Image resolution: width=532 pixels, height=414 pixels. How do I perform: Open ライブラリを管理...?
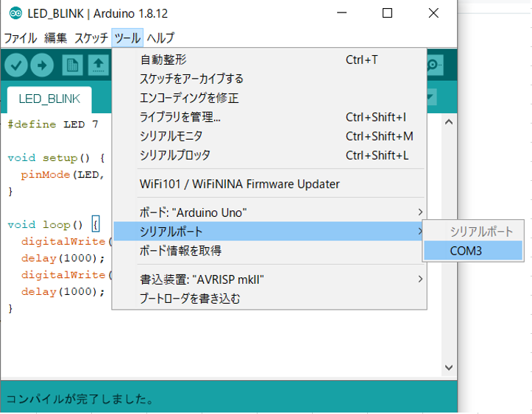270,117
